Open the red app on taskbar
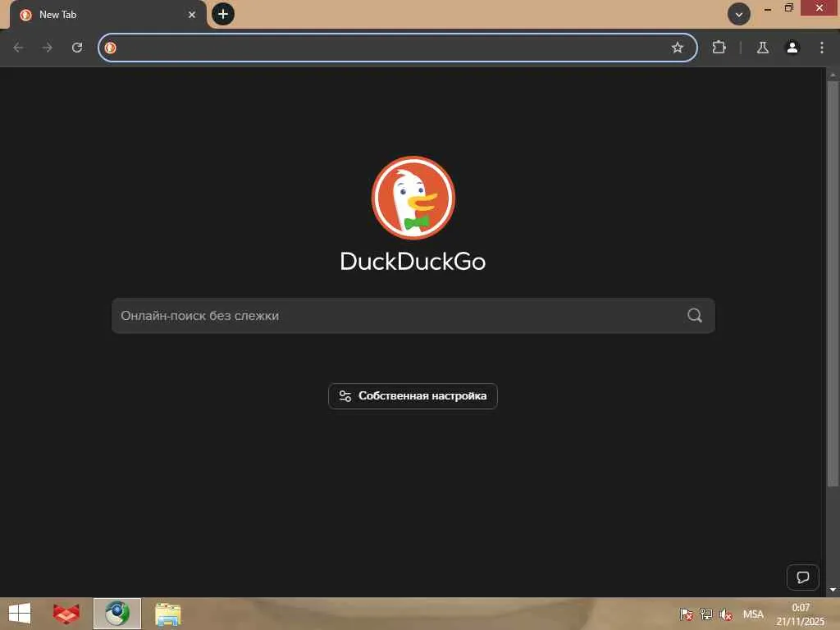 (x=66, y=614)
